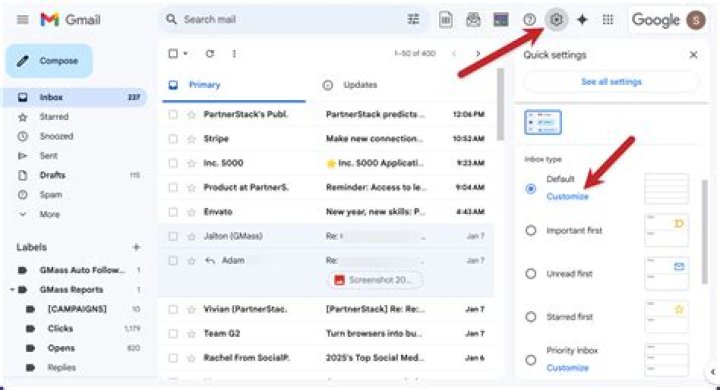Select the Adam email checkbox
Screen dimensions: 720x390
pyautogui.click(x=173, y=260)
